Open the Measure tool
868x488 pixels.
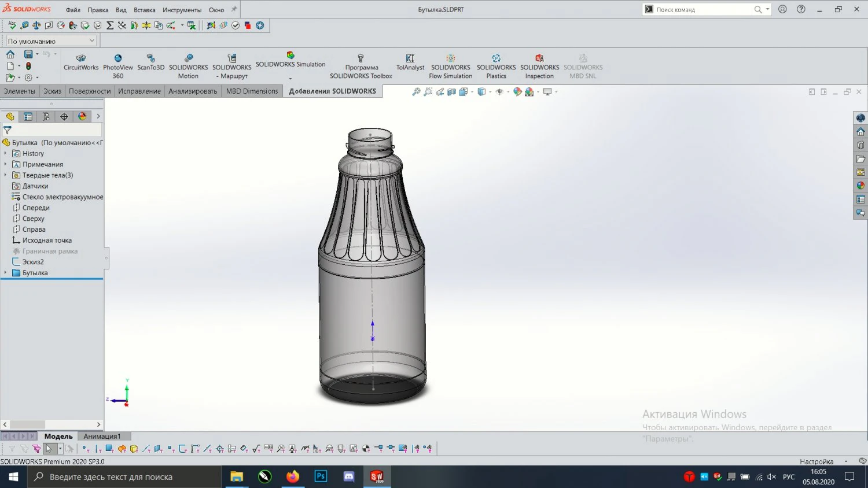click(x=24, y=25)
